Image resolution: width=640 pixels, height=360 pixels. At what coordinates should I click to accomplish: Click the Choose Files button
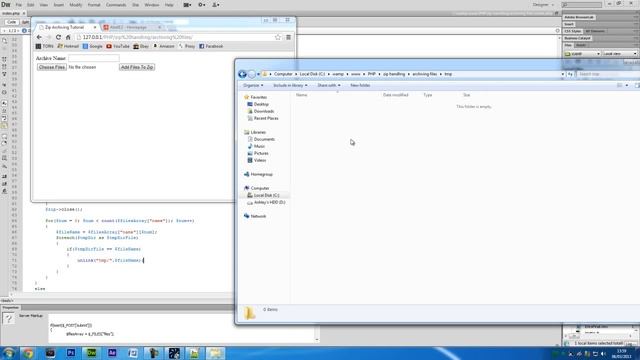click(52, 67)
